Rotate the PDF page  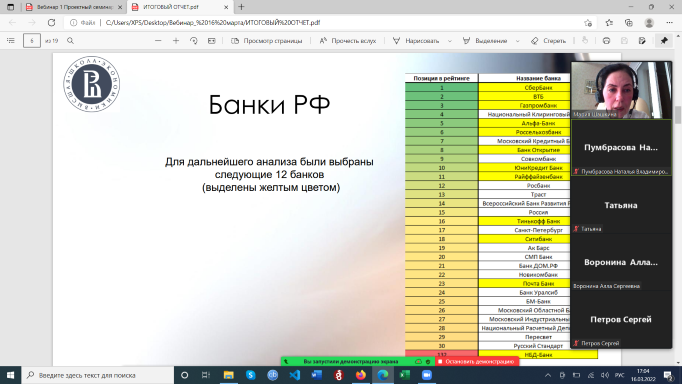[x=194, y=40]
